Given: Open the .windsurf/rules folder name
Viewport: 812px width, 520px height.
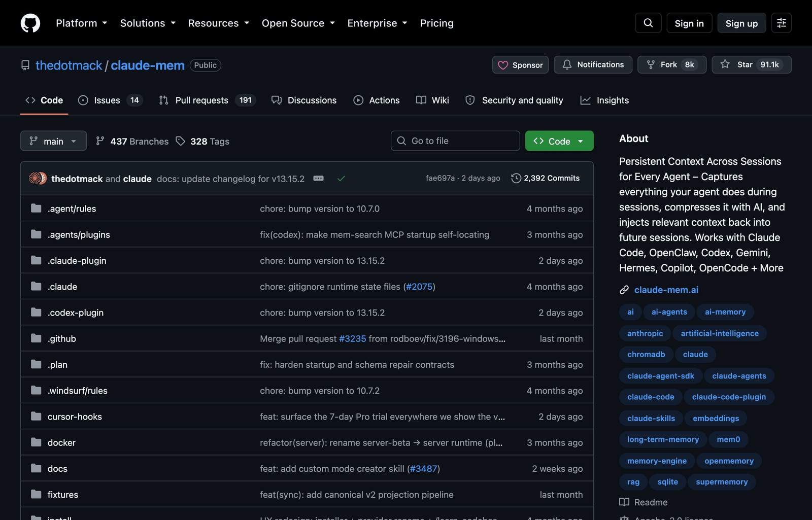Looking at the screenshot, I should click(78, 391).
